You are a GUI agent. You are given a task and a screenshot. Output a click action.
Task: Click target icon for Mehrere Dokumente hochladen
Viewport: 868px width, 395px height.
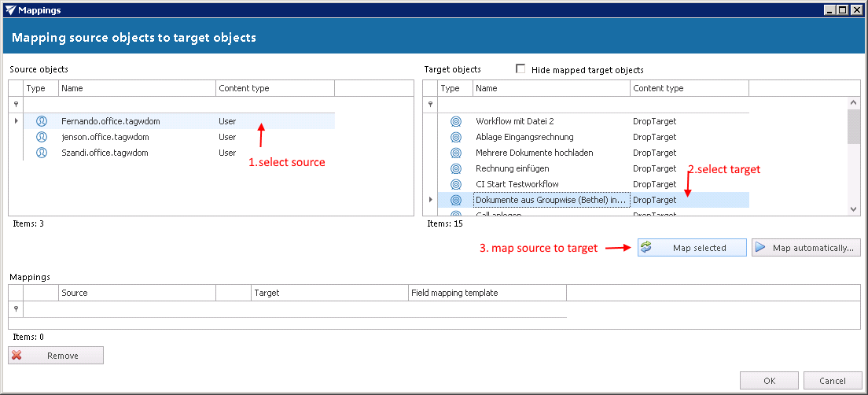point(455,153)
